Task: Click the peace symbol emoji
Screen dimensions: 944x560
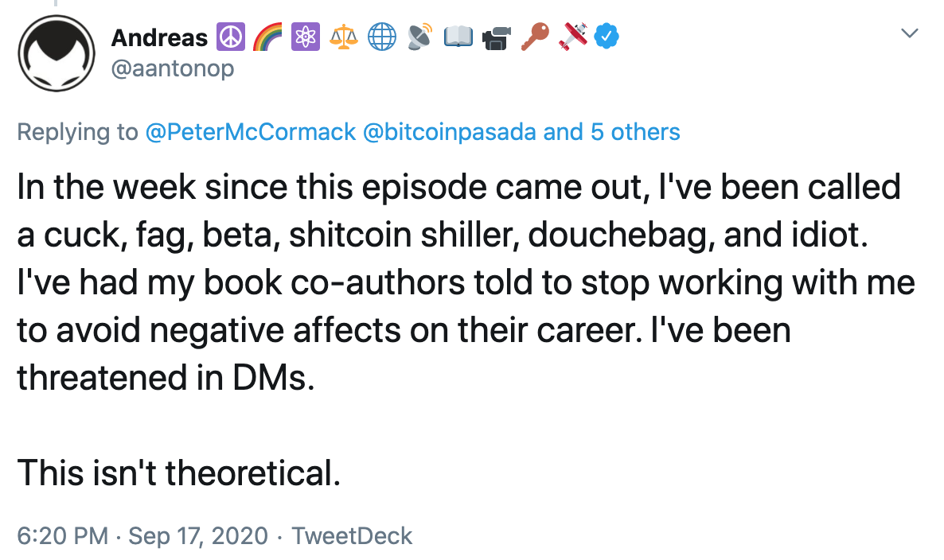Action: click(230, 37)
